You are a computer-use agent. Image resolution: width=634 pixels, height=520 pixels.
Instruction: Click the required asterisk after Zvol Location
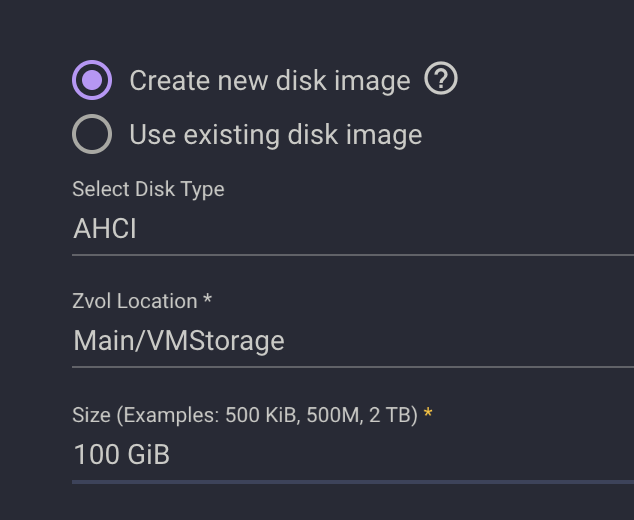coord(207,300)
